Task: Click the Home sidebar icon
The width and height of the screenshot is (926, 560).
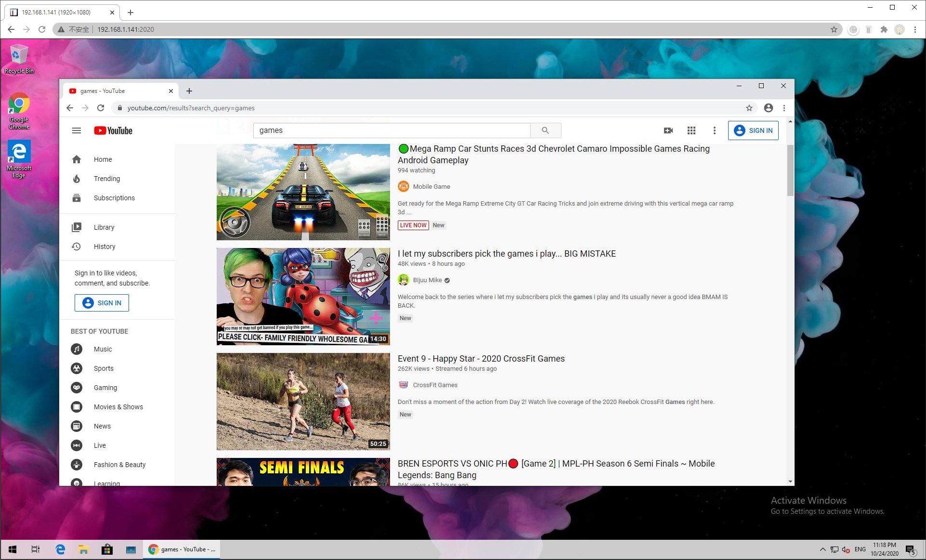Action: click(x=77, y=159)
